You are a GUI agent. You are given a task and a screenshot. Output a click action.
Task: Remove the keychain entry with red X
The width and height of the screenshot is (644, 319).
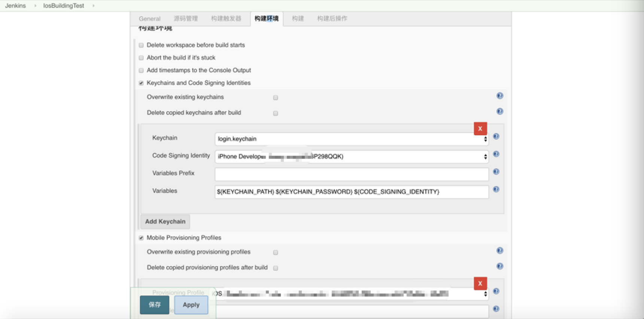pyautogui.click(x=480, y=128)
